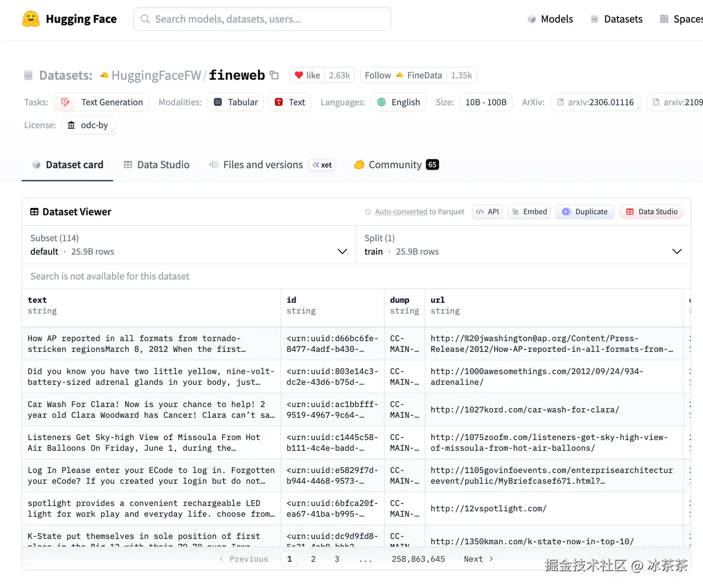Click the search magnifier icon
The height and width of the screenshot is (588, 703).
pyautogui.click(x=145, y=19)
